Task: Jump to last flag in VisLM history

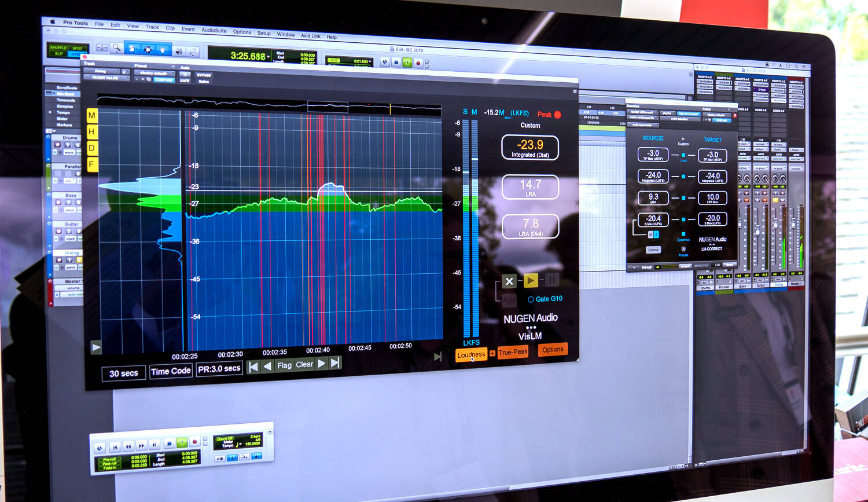Action: point(335,363)
